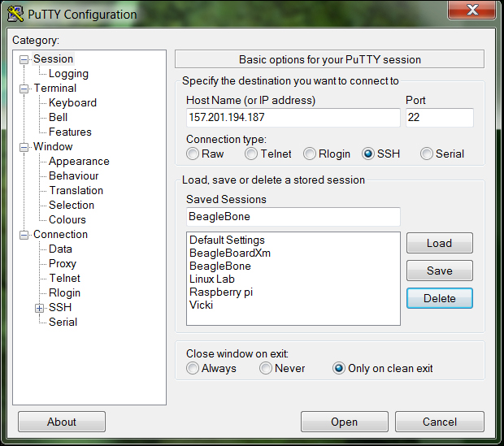This screenshot has width=504, height=446.
Task: Open the Connection category
Action: [x=60, y=234]
